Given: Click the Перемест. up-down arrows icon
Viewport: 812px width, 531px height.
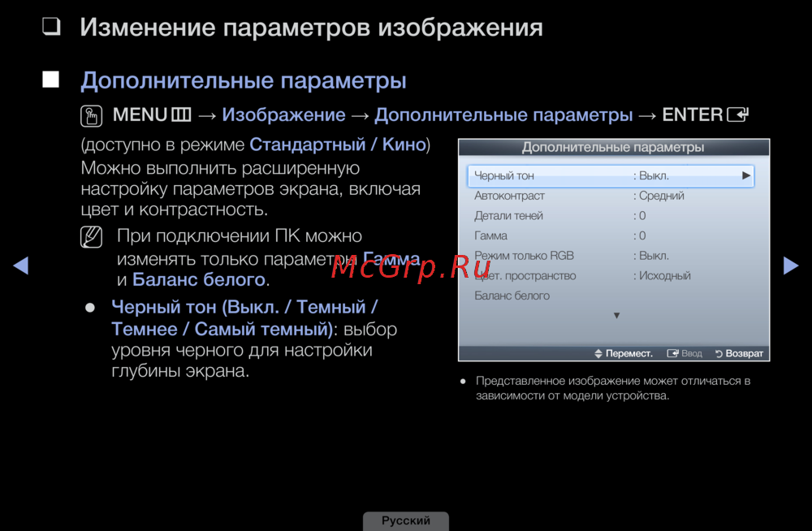Looking at the screenshot, I should (x=598, y=354).
